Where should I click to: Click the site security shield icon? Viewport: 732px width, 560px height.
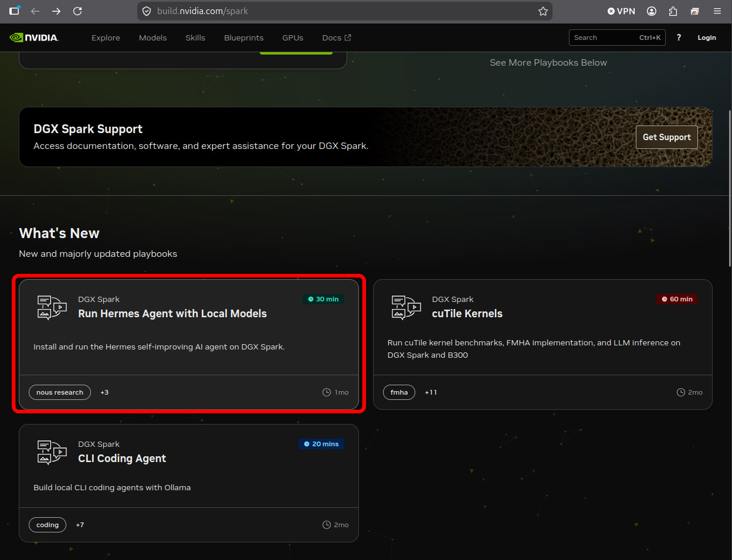click(x=147, y=11)
